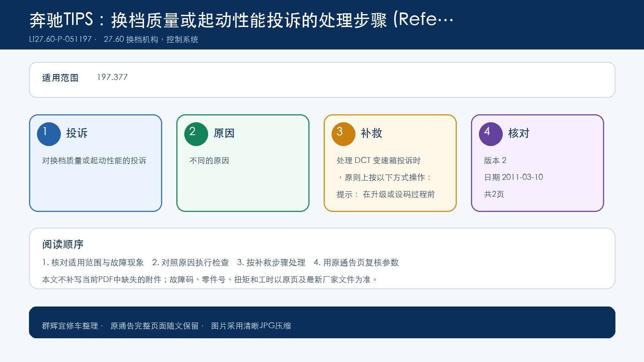Click the 阅读顺序 section heading
Image resolution: width=644 pixels, height=362 pixels.
pyautogui.click(x=63, y=244)
